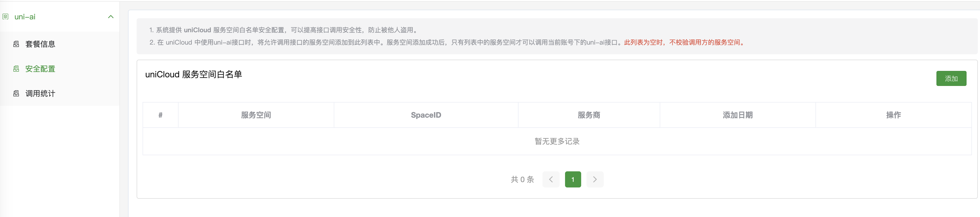The height and width of the screenshot is (217, 980).
Task: Click the # index column header
Action: click(161, 115)
